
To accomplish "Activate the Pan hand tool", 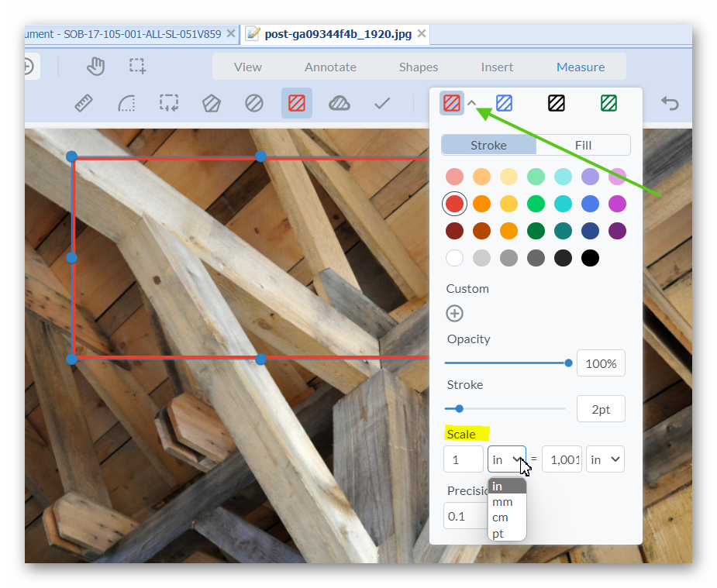I will [95, 67].
